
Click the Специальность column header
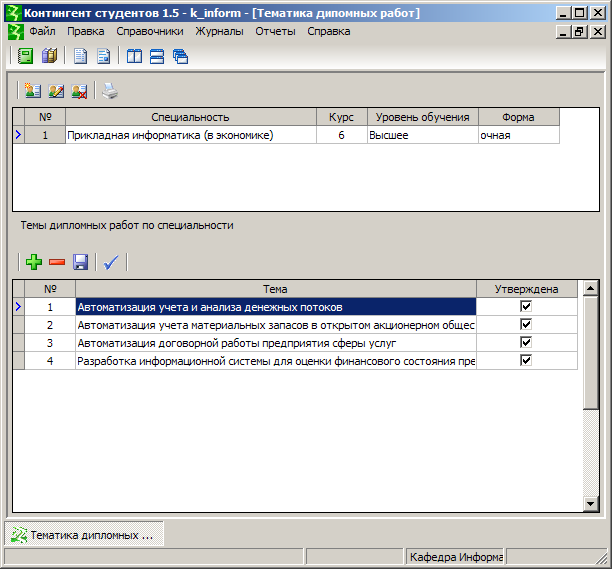tap(190, 117)
